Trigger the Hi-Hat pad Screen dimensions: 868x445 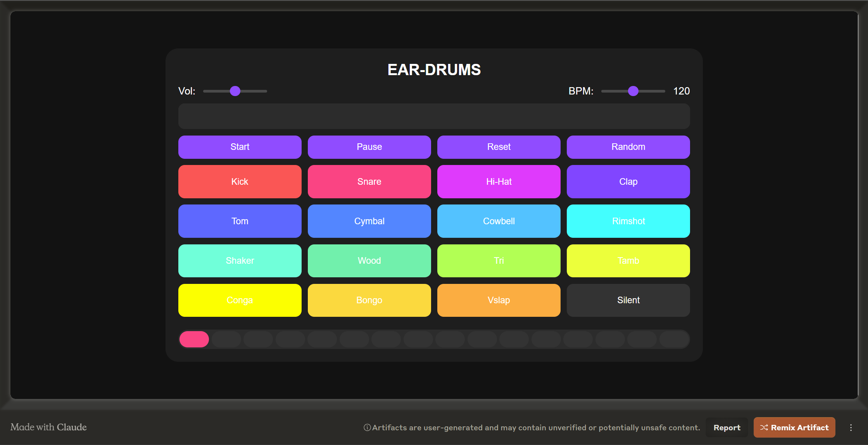[x=499, y=182]
